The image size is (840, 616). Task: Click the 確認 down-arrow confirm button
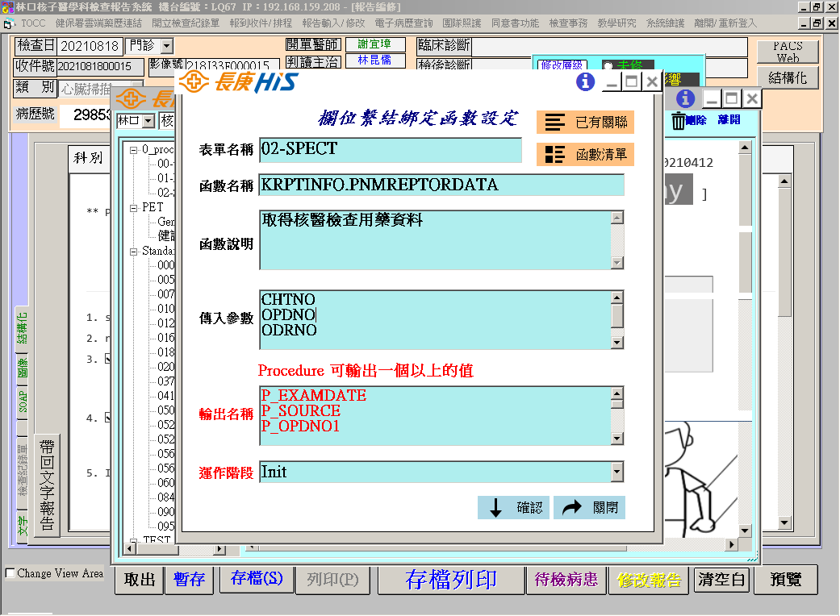tap(514, 508)
